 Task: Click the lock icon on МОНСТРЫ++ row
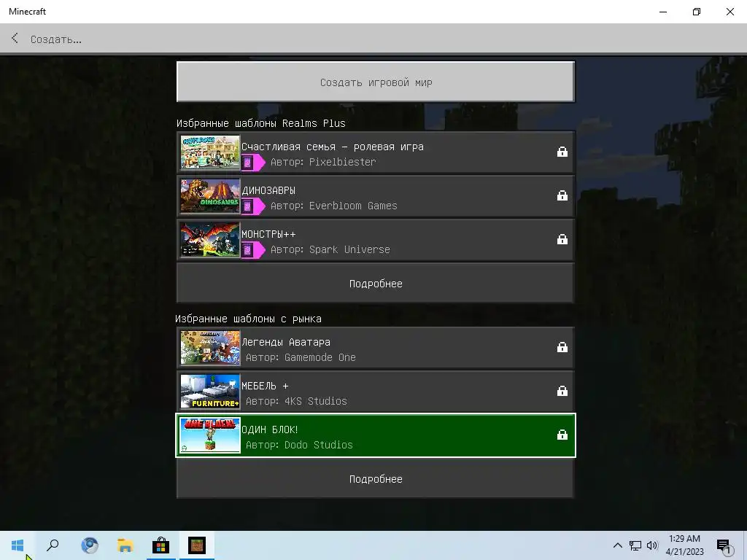(562, 239)
